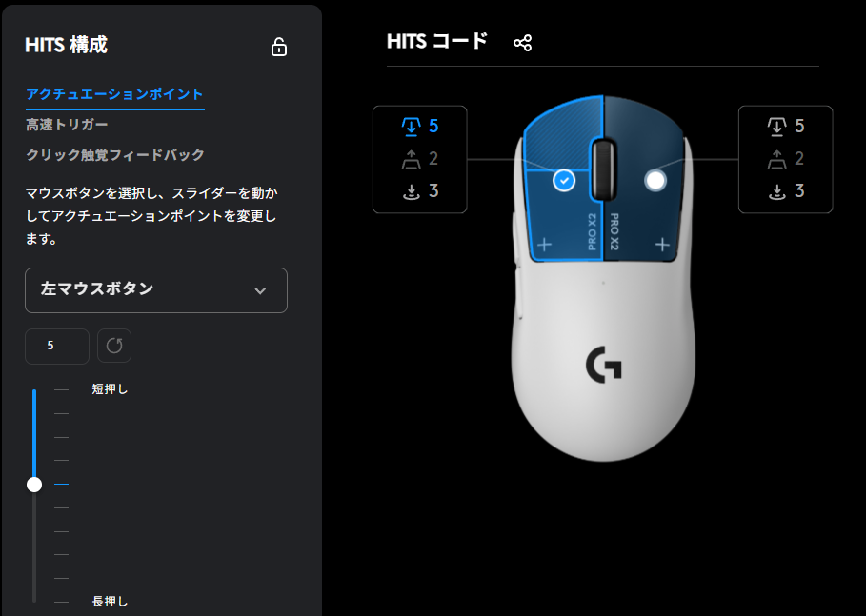
Task: Select the アクチュエーションポイント tab
Action: [x=115, y=94]
